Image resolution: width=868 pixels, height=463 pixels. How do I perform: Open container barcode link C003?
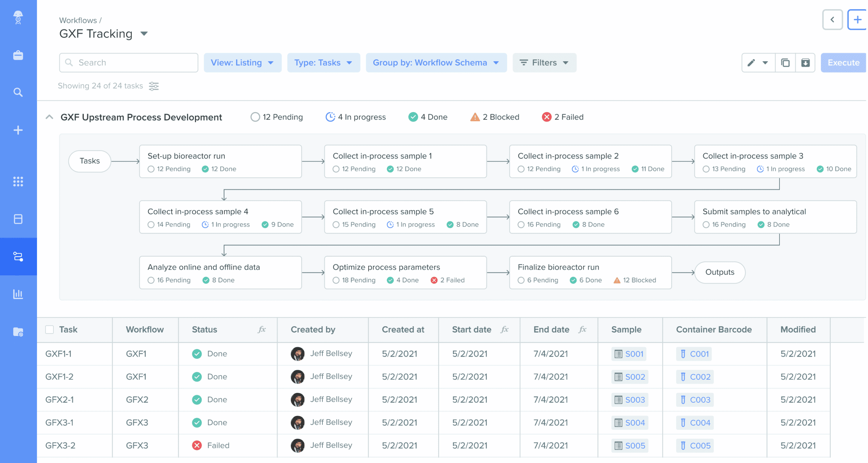coord(695,400)
